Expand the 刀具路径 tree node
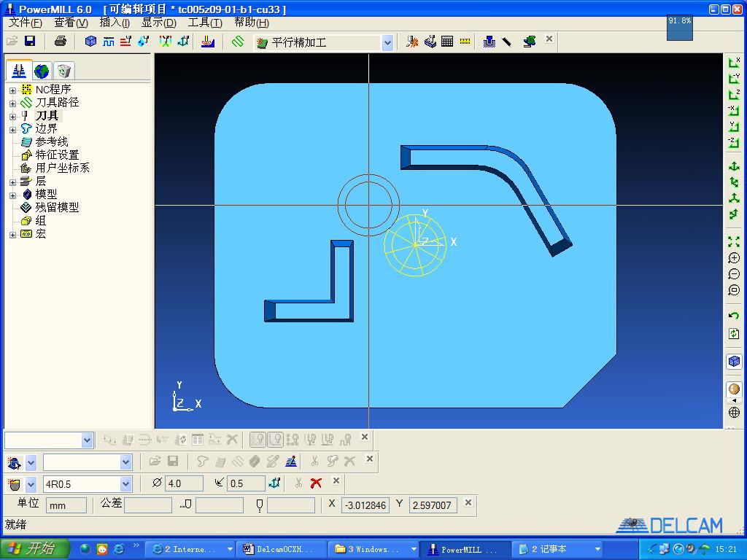Image resolution: width=747 pixels, height=560 pixels. tap(13, 104)
